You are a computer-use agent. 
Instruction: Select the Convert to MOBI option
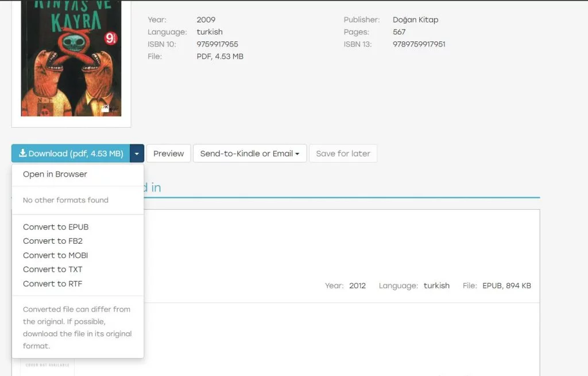tap(55, 255)
